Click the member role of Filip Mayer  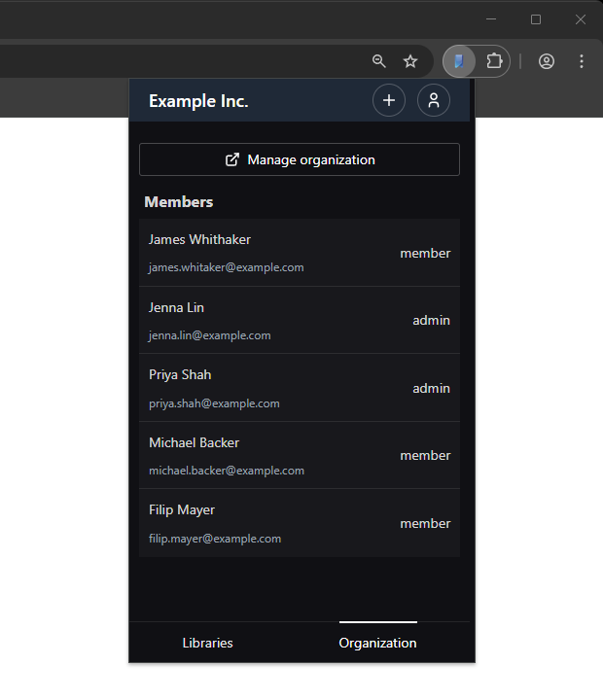[425, 524]
